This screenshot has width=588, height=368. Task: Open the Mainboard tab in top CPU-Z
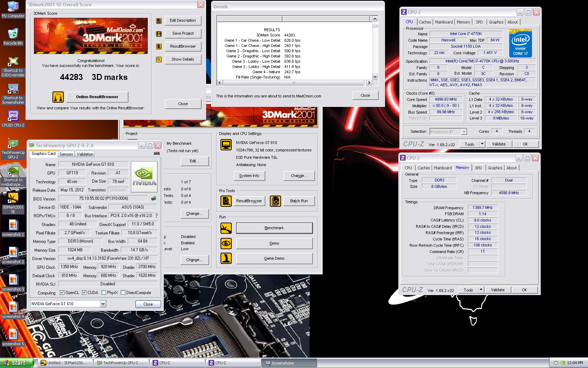[x=444, y=22]
